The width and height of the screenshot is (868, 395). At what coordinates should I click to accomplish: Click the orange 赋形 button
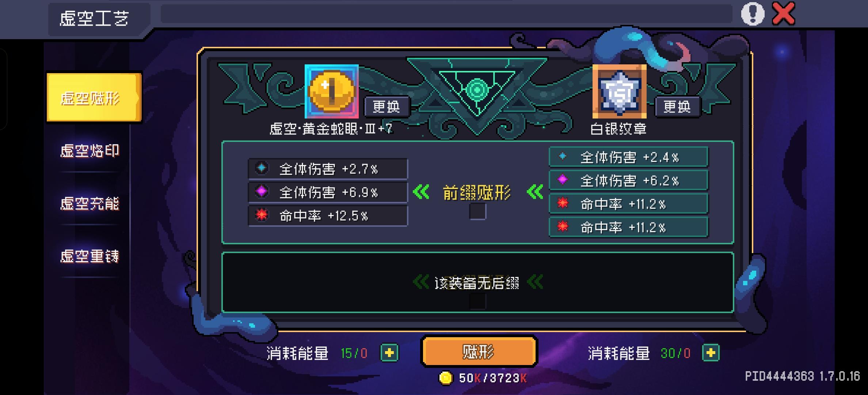click(x=479, y=352)
